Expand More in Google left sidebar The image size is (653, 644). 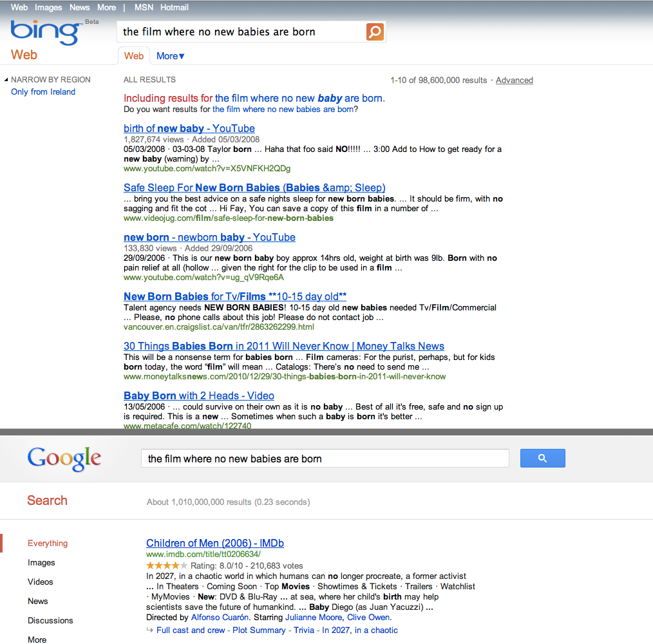(37, 639)
